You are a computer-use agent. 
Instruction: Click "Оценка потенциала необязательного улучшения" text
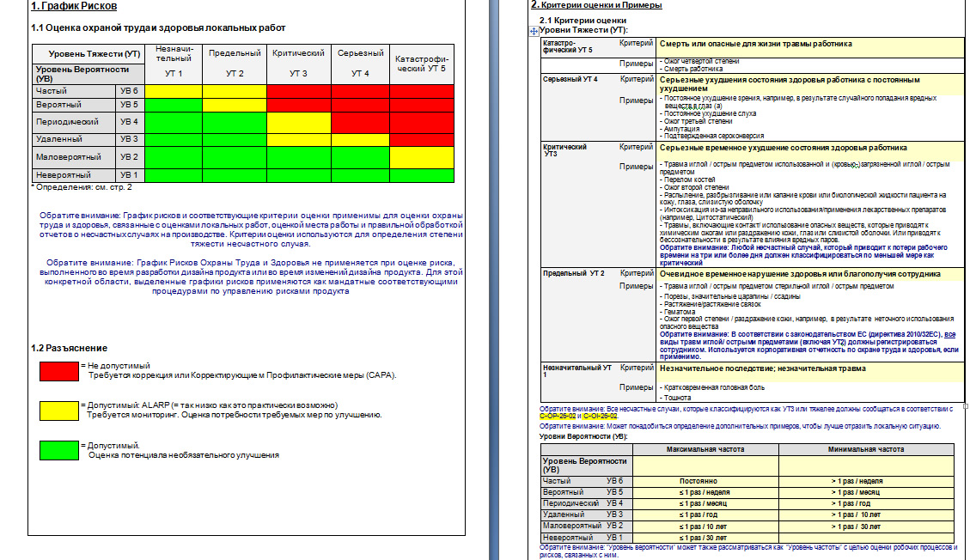tap(184, 455)
